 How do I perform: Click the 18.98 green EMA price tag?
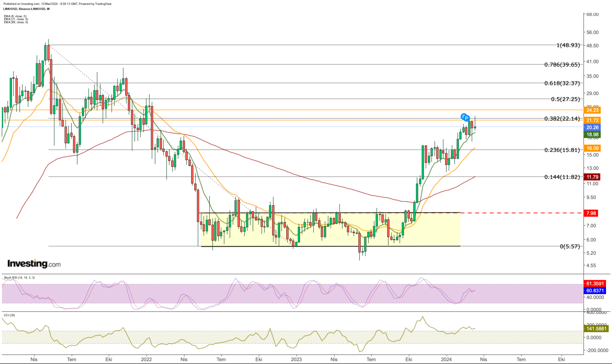[592, 134]
